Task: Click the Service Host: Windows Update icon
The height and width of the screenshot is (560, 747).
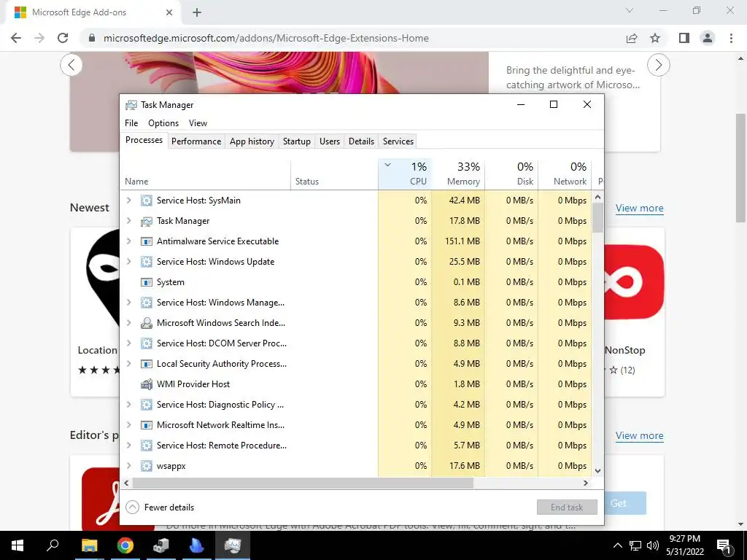Action: point(146,262)
